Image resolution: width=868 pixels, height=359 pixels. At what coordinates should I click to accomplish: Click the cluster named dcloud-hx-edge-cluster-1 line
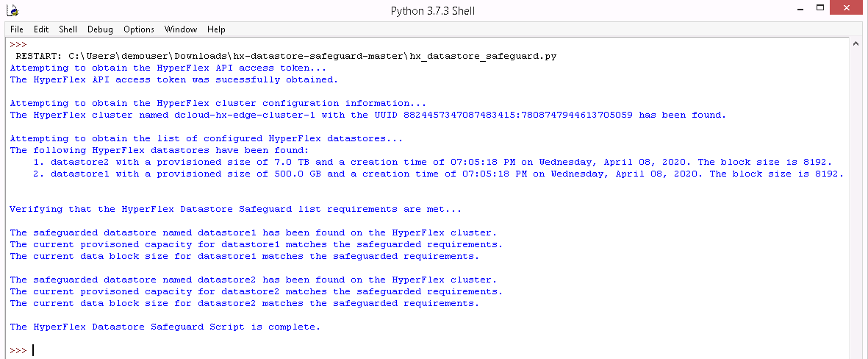click(x=368, y=115)
